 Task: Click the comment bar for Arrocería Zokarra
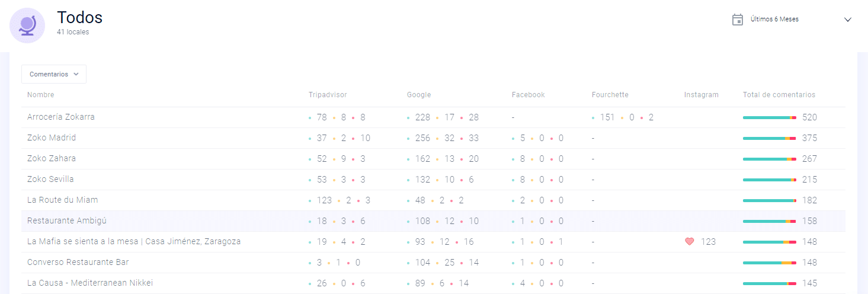[770, 117]
